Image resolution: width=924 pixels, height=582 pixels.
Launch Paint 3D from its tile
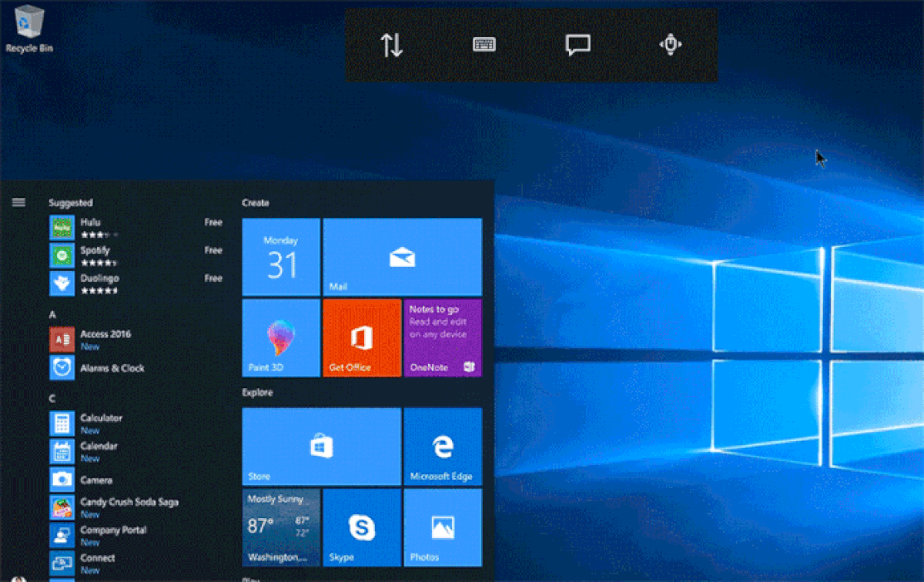click(280, 339)
